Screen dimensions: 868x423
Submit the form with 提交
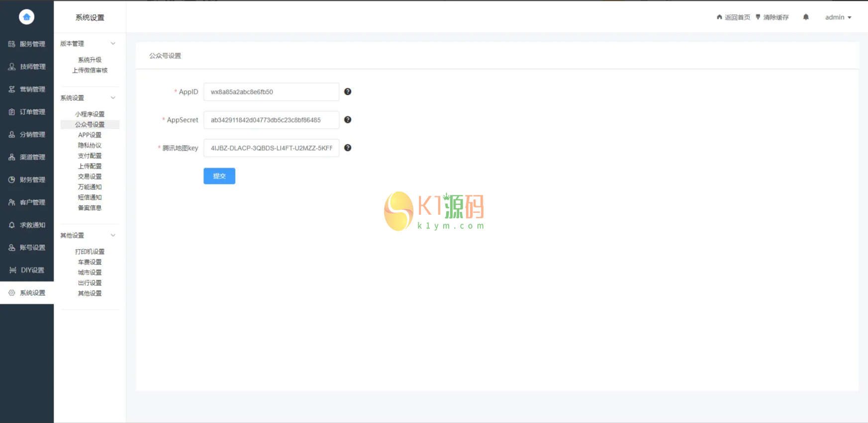pos(219,176)
